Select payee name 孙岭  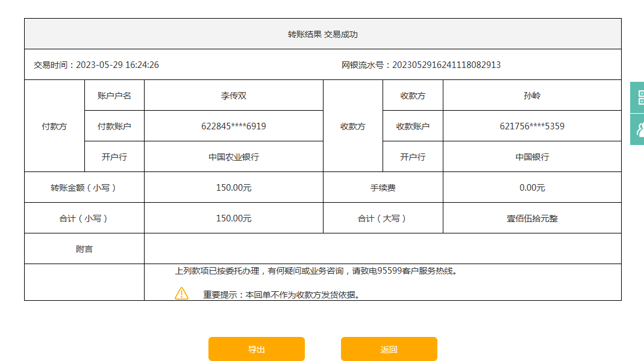click(532, 96)
